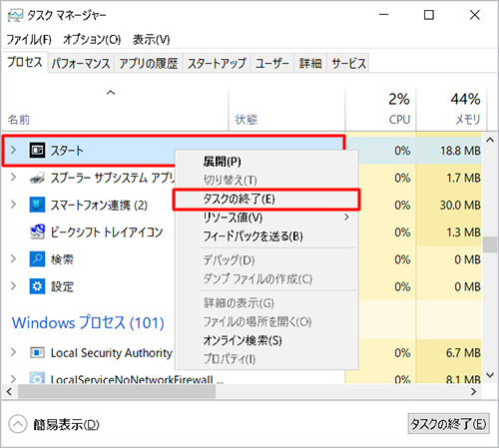Image resolution: width=499 pixels, height=448 pixels.
Task: Click the 検索 magnifier icon
Action: (x=37, y=259)
